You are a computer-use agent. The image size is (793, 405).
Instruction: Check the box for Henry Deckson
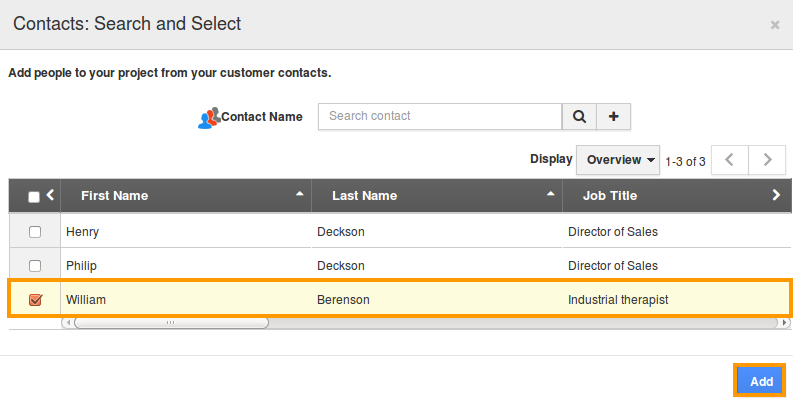35,232
